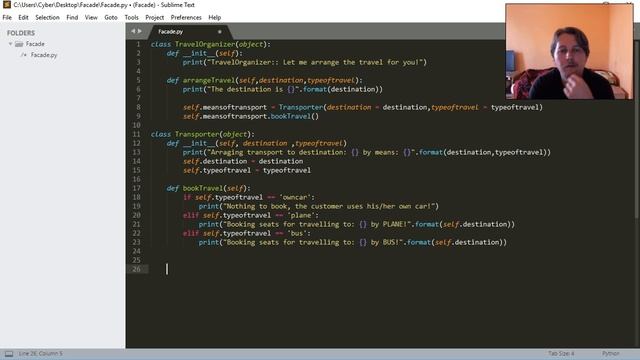Collapse the Facade folder in sidebar
This screenshot has height=360, width=640.
10,44
